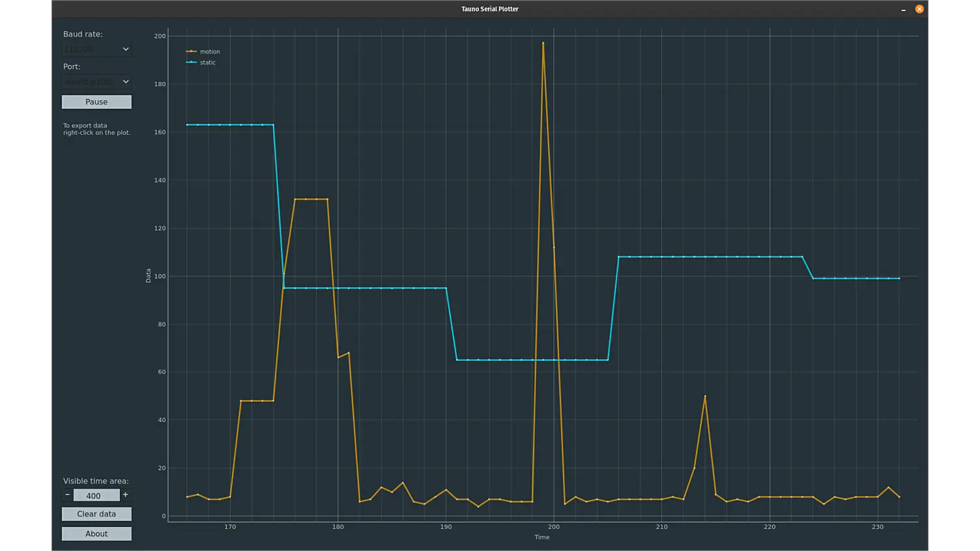Decrease visible time area with minus button
Image resolution: width=980 pixels, height=551 pixels.
67,495
